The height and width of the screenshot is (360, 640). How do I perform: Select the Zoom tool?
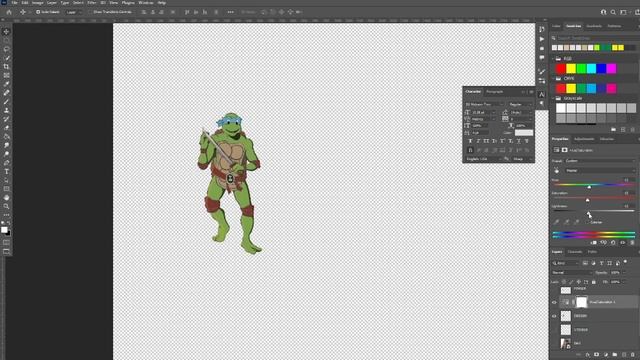6,207
